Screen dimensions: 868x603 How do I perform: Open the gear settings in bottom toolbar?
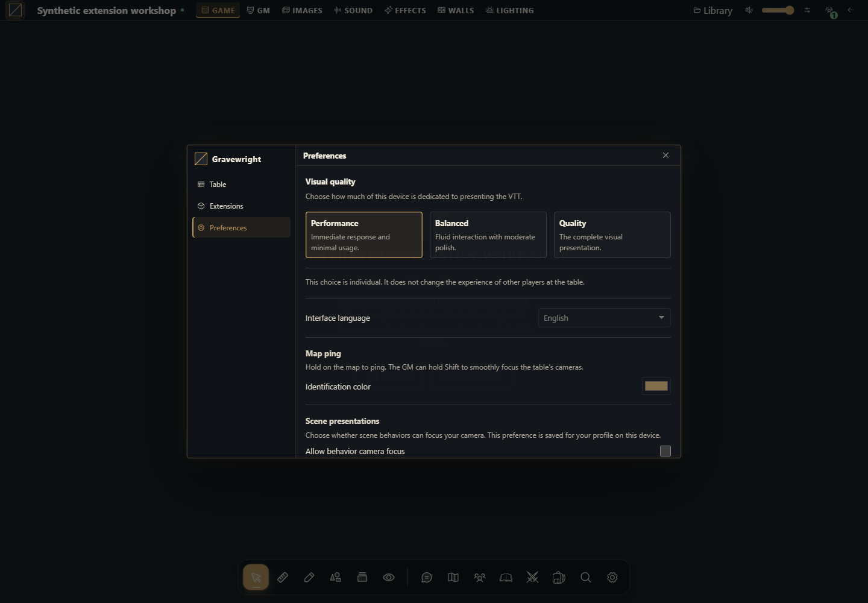[x=612, y=577]
